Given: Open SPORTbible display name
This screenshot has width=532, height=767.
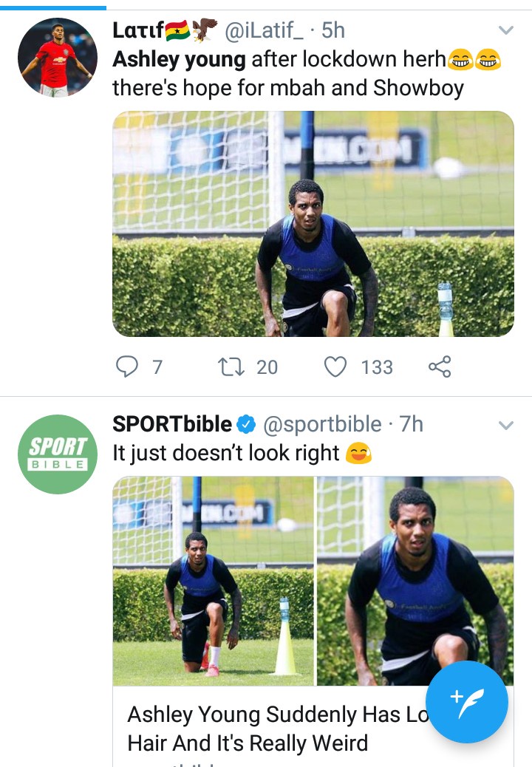Looking at the screenshot, I should click(172, 424).
